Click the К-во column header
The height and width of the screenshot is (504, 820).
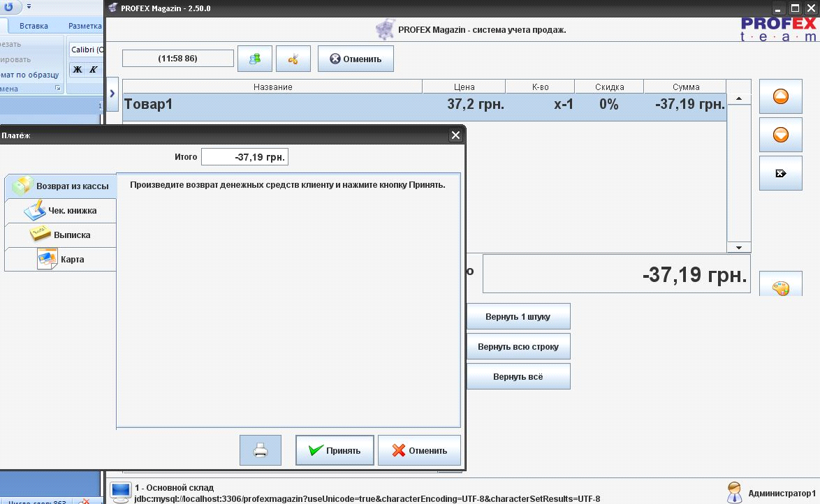(x=540, y=87)
